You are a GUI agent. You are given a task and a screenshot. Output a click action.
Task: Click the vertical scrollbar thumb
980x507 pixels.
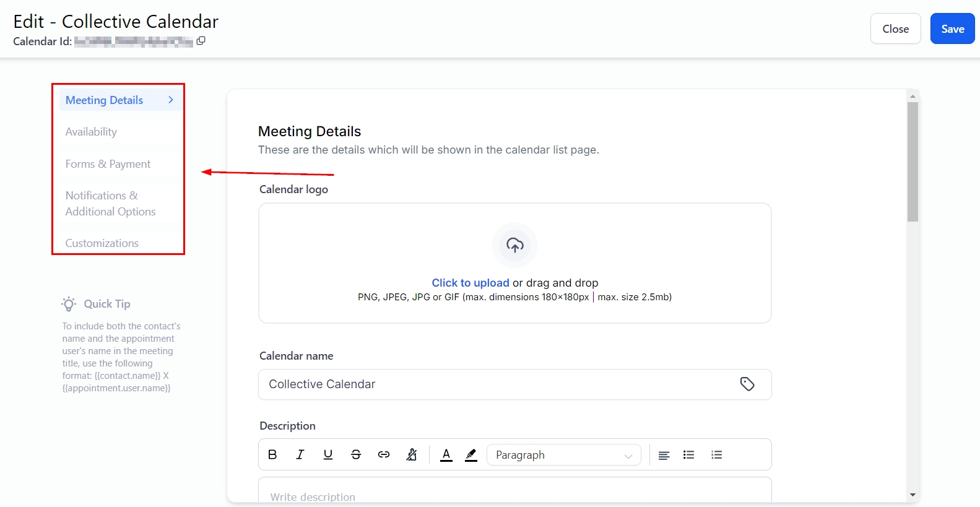913,162
